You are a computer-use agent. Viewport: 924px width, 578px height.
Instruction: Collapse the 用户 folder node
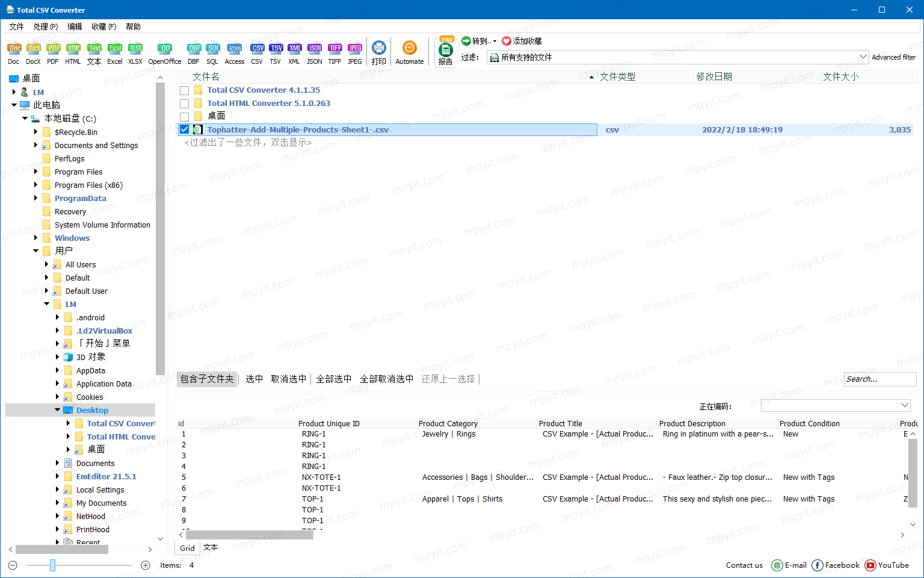35,251
